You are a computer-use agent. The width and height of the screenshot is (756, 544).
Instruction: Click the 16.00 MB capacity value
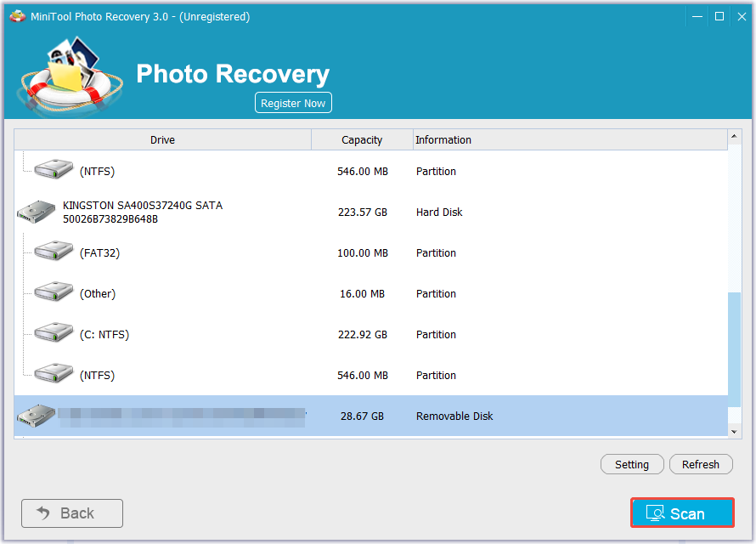362,294
